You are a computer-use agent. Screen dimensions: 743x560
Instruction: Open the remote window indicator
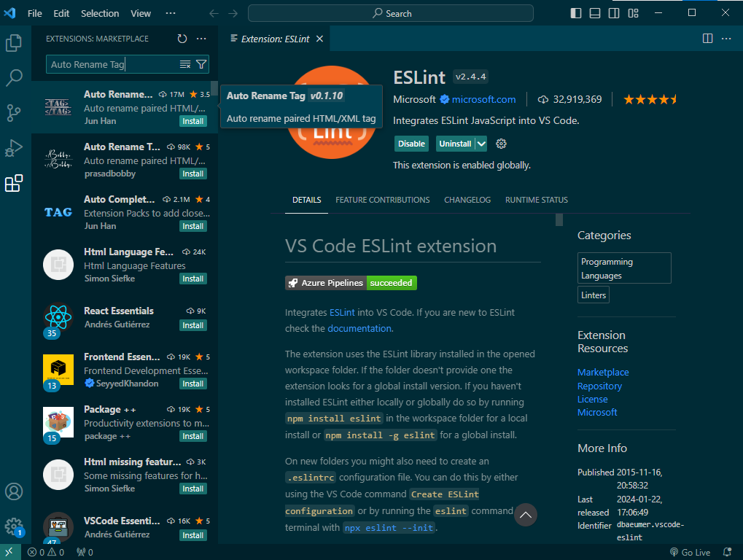10,552
